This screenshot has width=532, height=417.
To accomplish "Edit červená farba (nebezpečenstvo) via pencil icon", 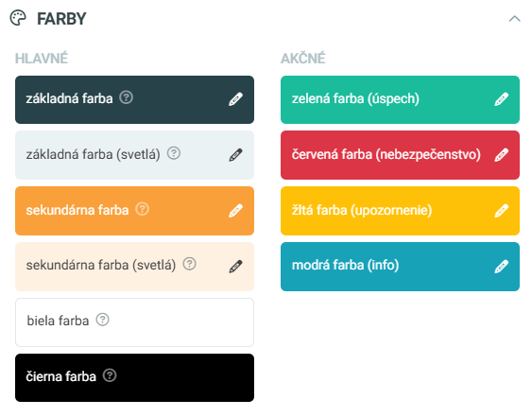I will (x=501, y=155).
